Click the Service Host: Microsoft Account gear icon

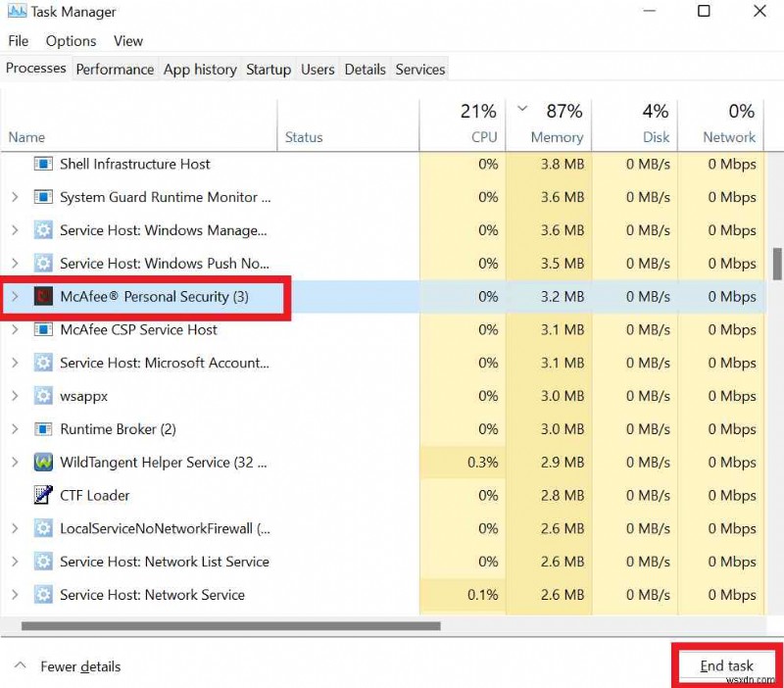pyautogui.click(x=41, y=364)
